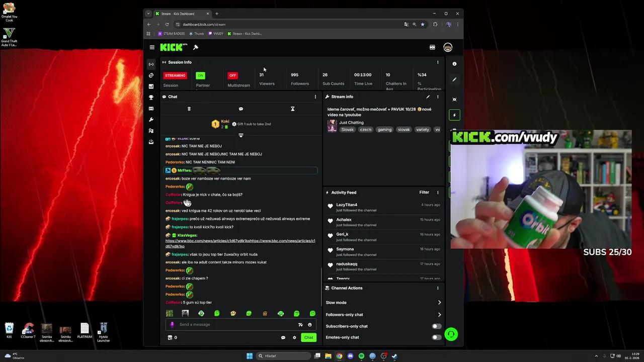This screenshot has width=644, height=362.
Task: Click the STREAMING session badge
Action: [175, 75]
